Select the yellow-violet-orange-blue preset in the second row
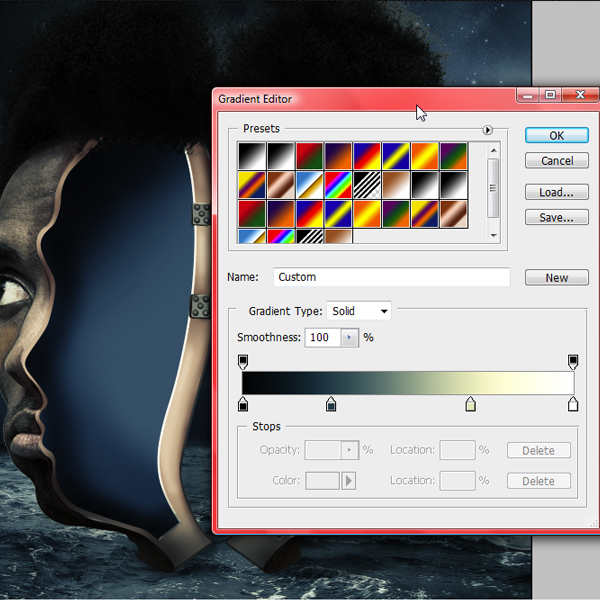 tap(251, 185)
